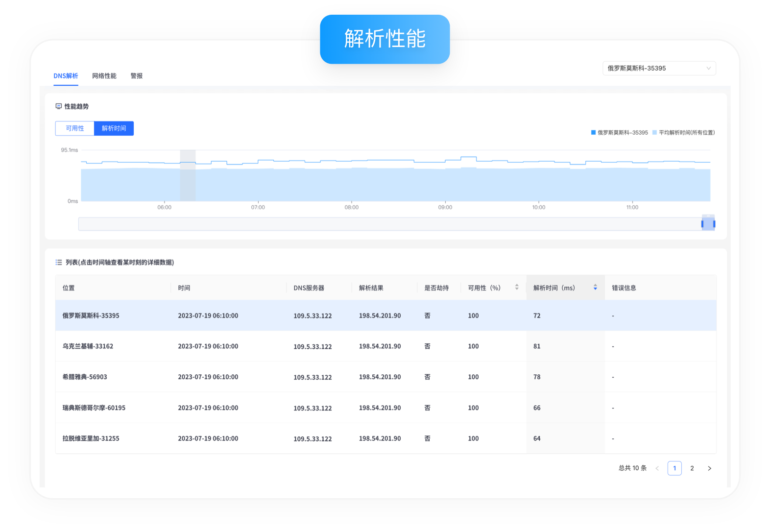The width and height of the screenshot is (770, 532).
Task: Select the 瑞典斯德哥尔摩-60195 table row
Action: click(94, 408)
